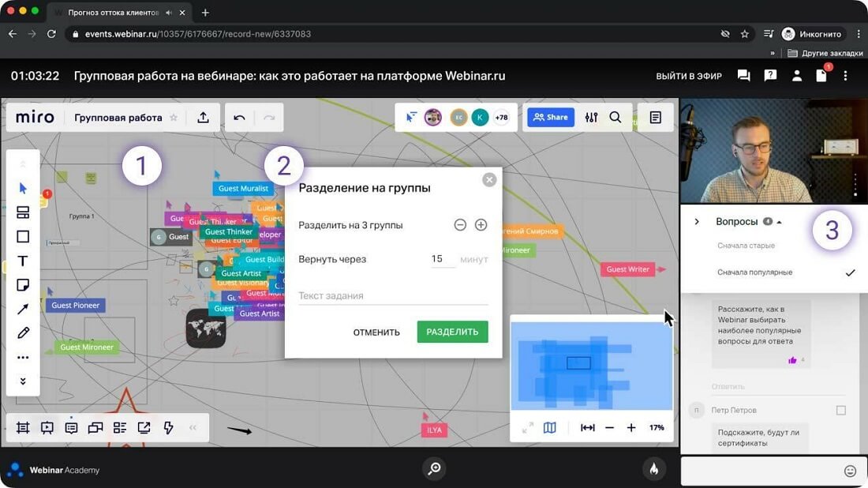Collapse the bottom toolbar using the double-arrow
The image size is (868, 488).
pyautogui.click(x=193, y=427)
